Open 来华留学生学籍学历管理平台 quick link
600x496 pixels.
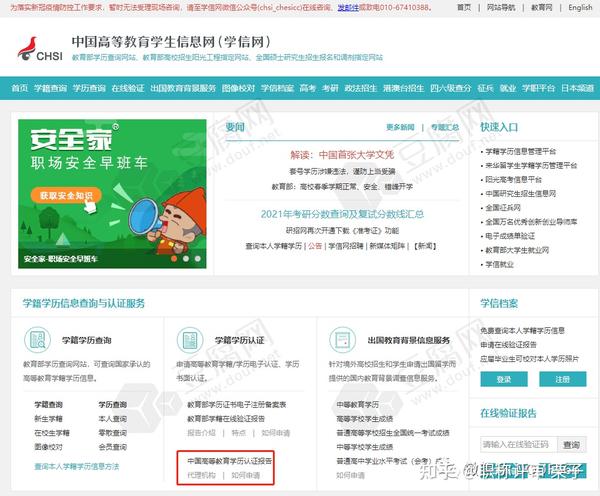[x=531, y=165]
